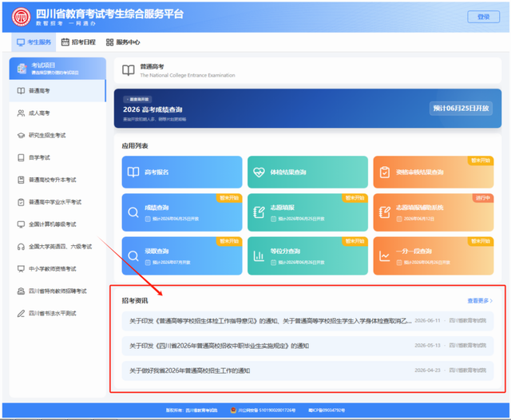The image size is (511, 420).
Task: Click the icon for 四川省特岗教师招聘考试
Action: point(21,291)
